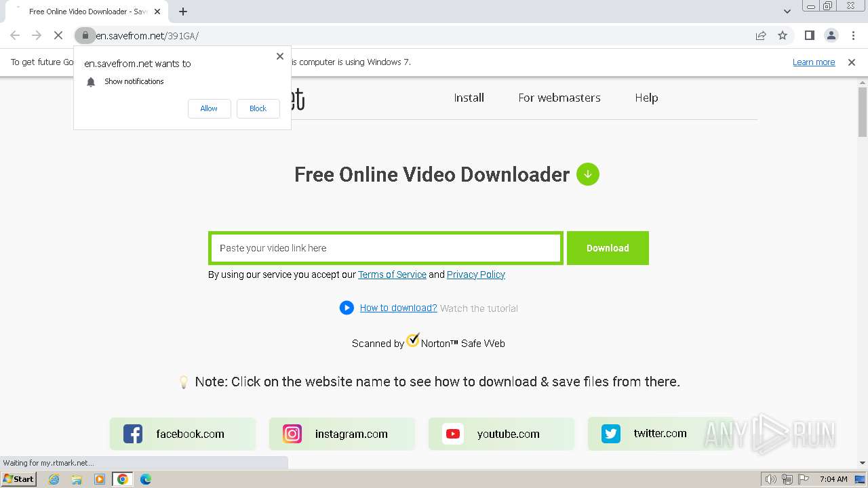
Task: Open the For webmasters menu item
Action: point(559,98)
